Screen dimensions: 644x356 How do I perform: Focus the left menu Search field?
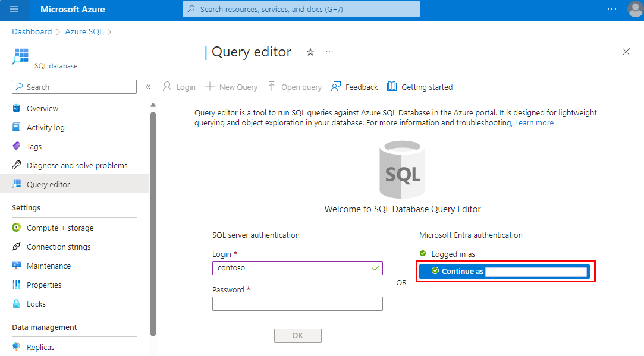[x=74, y=87]
